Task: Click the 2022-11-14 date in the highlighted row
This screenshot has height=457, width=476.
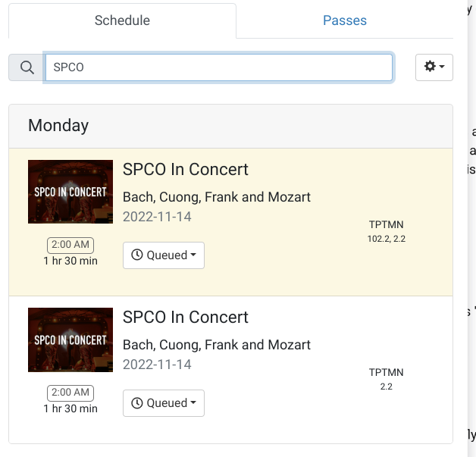Action: (158, 217)
